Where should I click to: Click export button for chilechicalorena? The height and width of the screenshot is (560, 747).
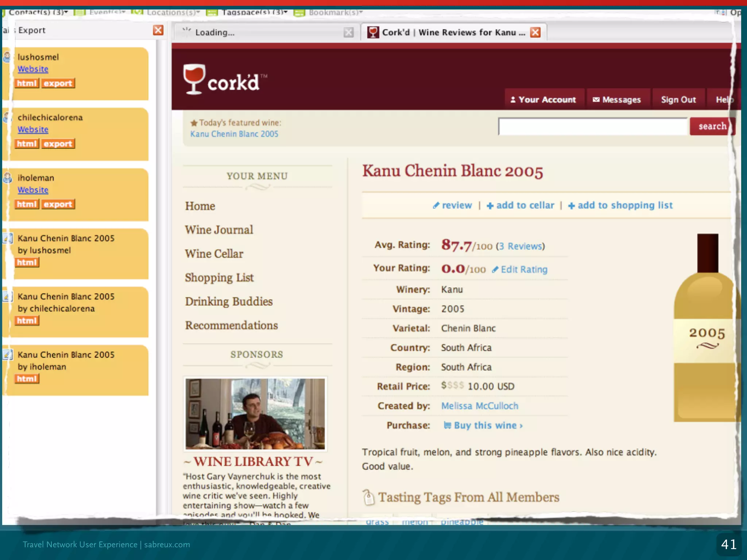click(58, 144)
